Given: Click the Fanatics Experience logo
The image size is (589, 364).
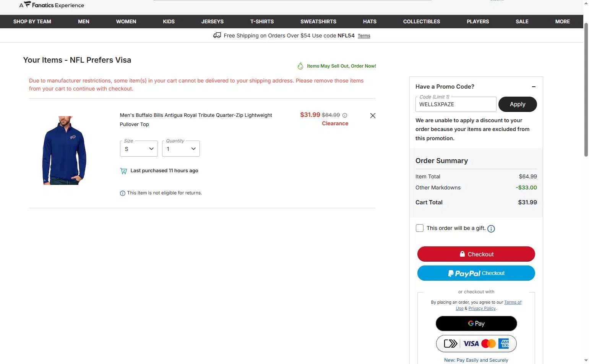Looking at the screenshot, I should (x=52, y=5).
